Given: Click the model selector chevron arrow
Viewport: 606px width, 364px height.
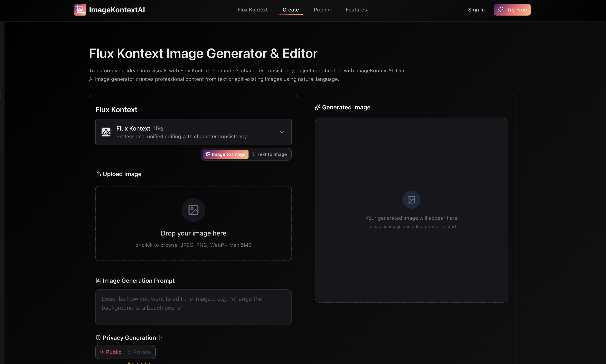Looking at the screenshot, I should click(282, 132).
